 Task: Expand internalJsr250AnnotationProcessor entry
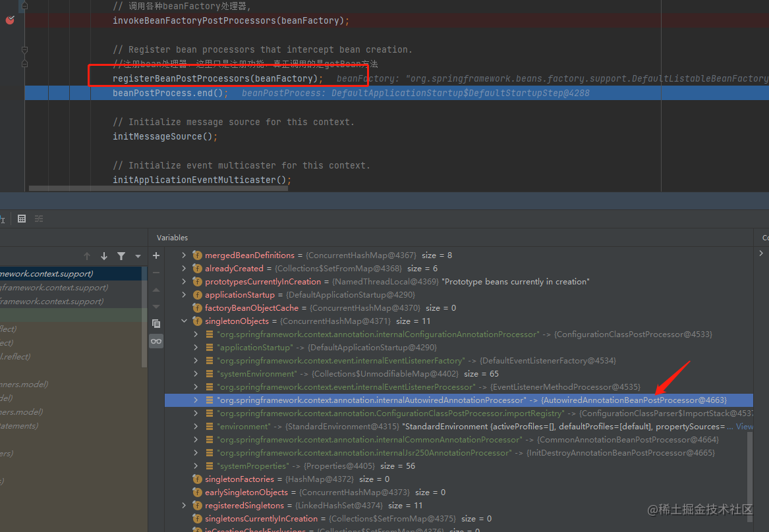196,453
